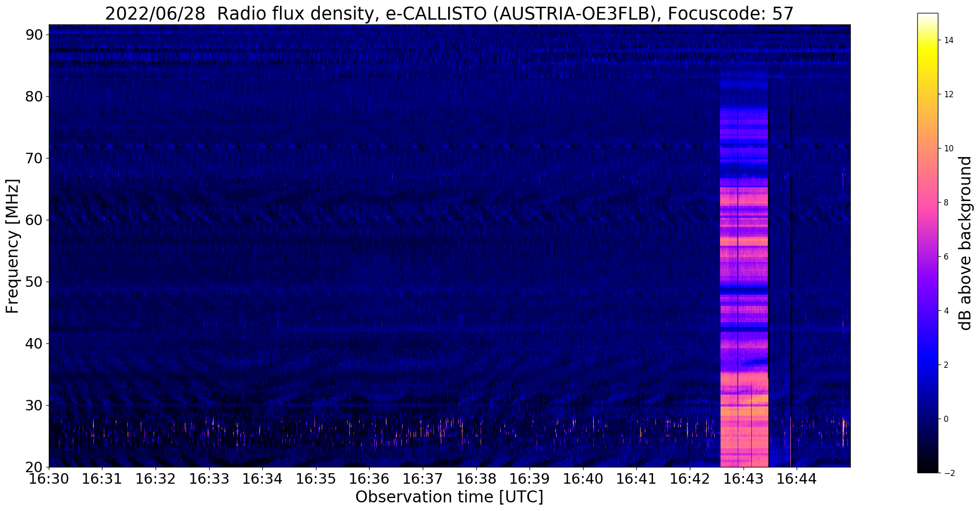Click the 16:41 time tick label
This screenshot has height=511, width=980.
pos(636,479)
